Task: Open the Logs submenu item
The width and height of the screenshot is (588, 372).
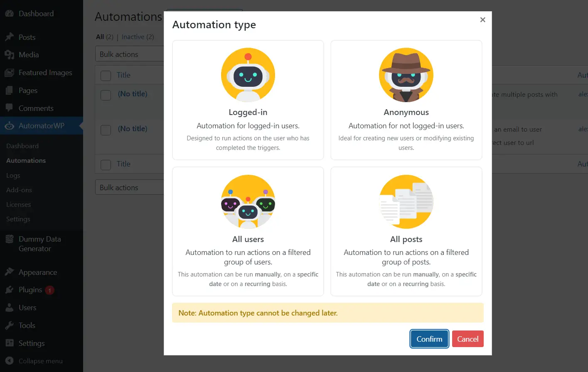Action: [13, 176]
